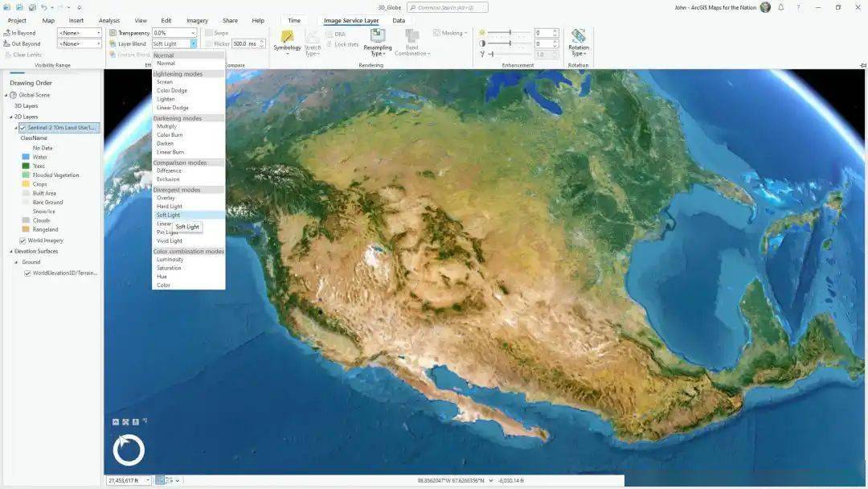Click the Crops class color swatch
Viewport: 868px width, 489px height.
click(x=26, y=184)
